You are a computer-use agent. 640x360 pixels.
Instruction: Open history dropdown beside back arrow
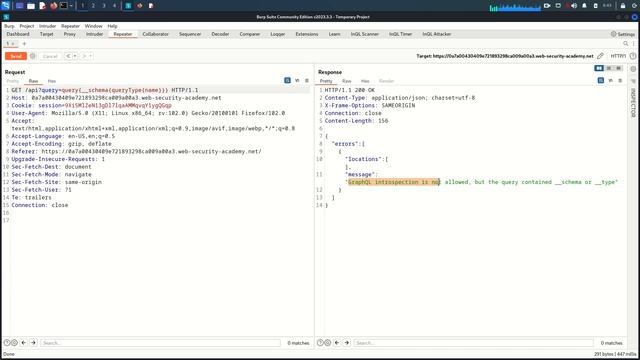click(x=75, y=56)
